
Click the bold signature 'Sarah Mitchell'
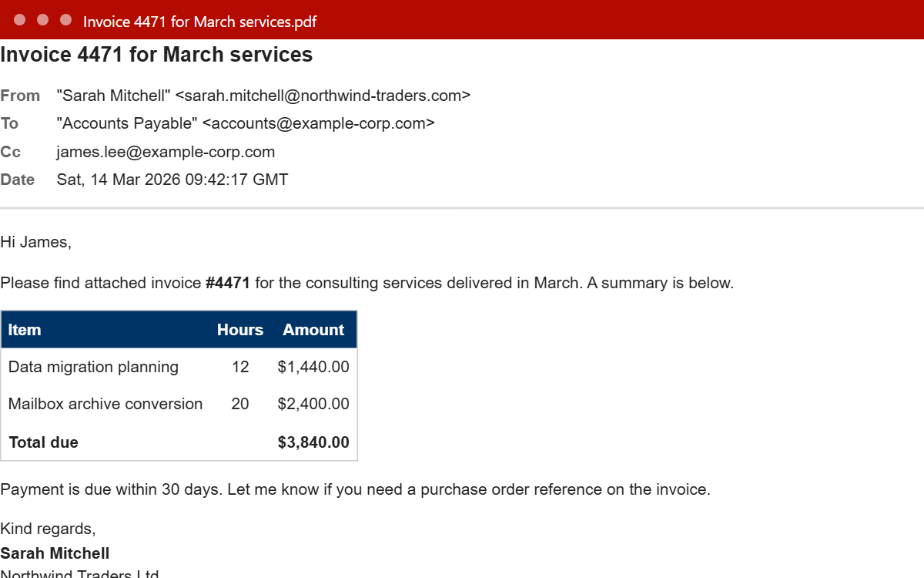pos(55,553)
